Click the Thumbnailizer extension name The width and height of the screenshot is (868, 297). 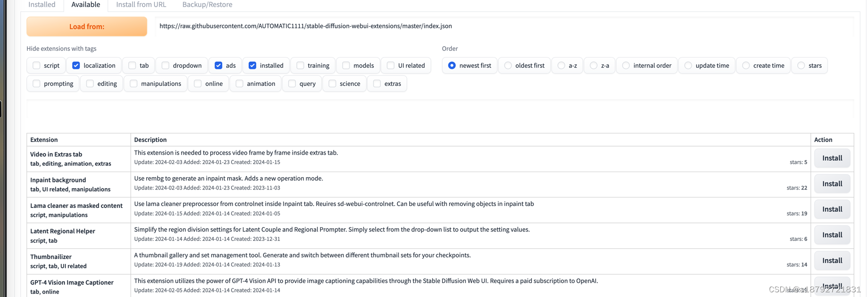tap(51, 257)
